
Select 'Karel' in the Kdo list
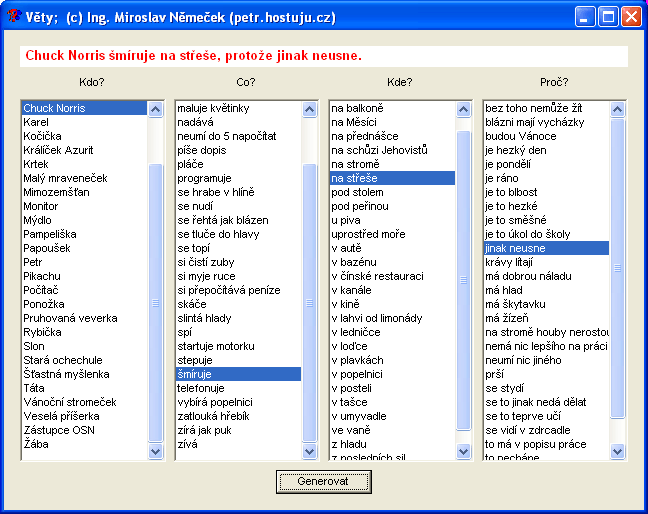[x=36, y=122]
